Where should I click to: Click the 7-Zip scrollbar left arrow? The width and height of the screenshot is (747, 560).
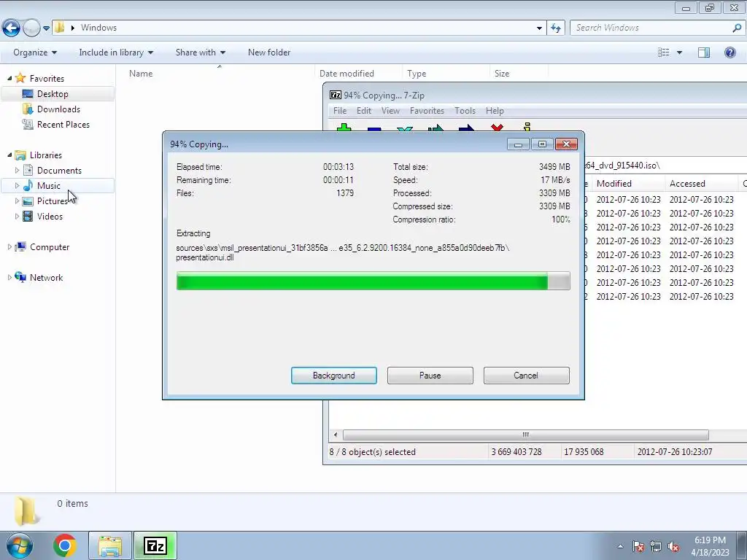pyautogui.click(x=336, y=435)
